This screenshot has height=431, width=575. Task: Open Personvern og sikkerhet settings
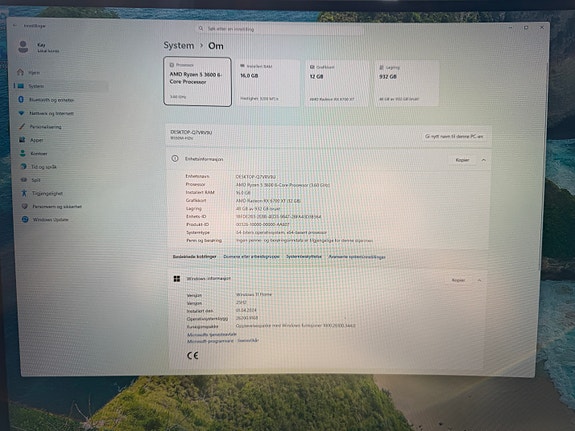coord(57,207)
